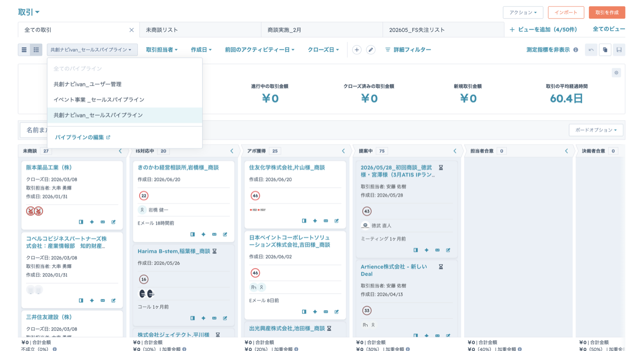Preview the コベルコビジネスパートナーズ deal card
The width and height of the screenshot is (644, 351).
pos(81,301)
